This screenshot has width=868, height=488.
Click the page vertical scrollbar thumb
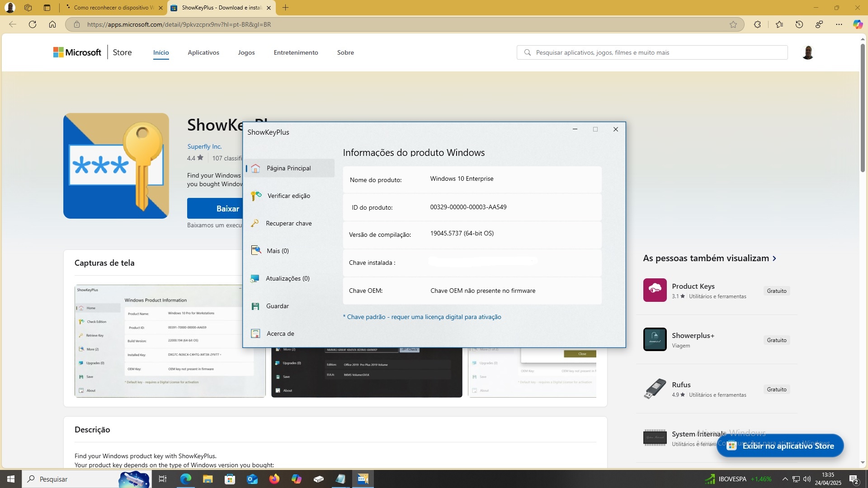[863, 108]
